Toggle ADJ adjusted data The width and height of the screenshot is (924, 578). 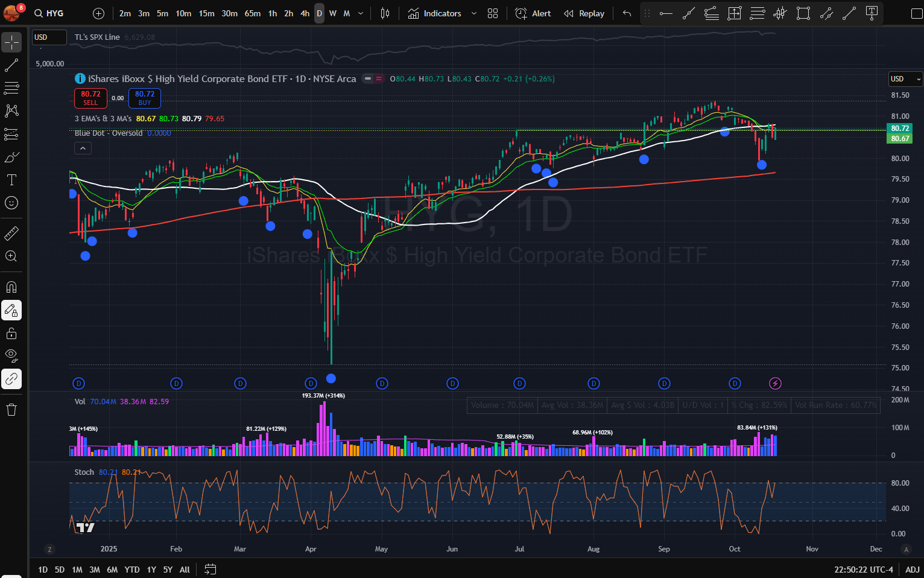(913, 570)
